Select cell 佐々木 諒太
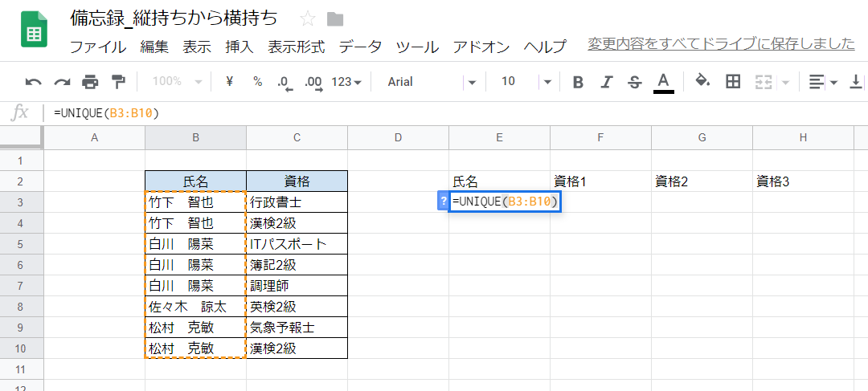This screenshot has height=391, width=868. [195, 307]
